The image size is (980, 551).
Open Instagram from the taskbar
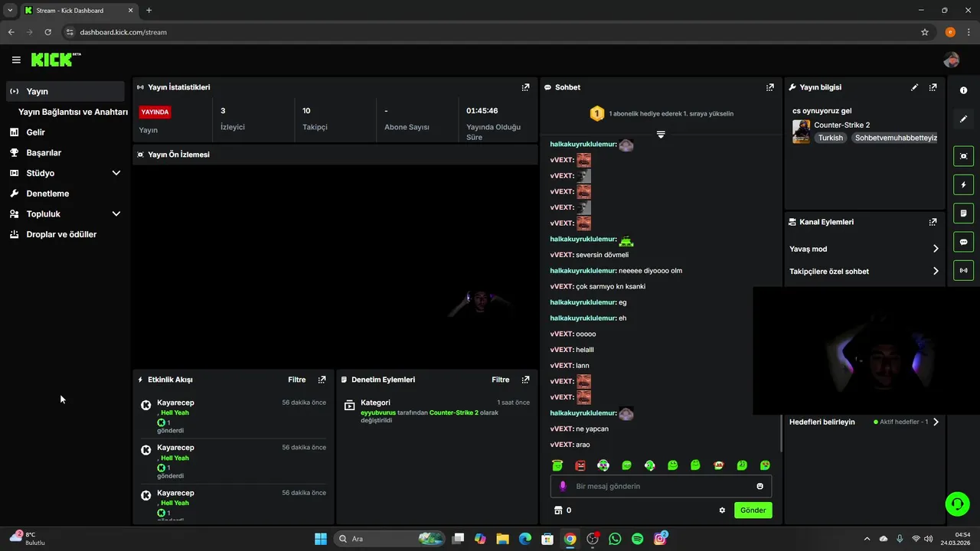click(660, 539)
